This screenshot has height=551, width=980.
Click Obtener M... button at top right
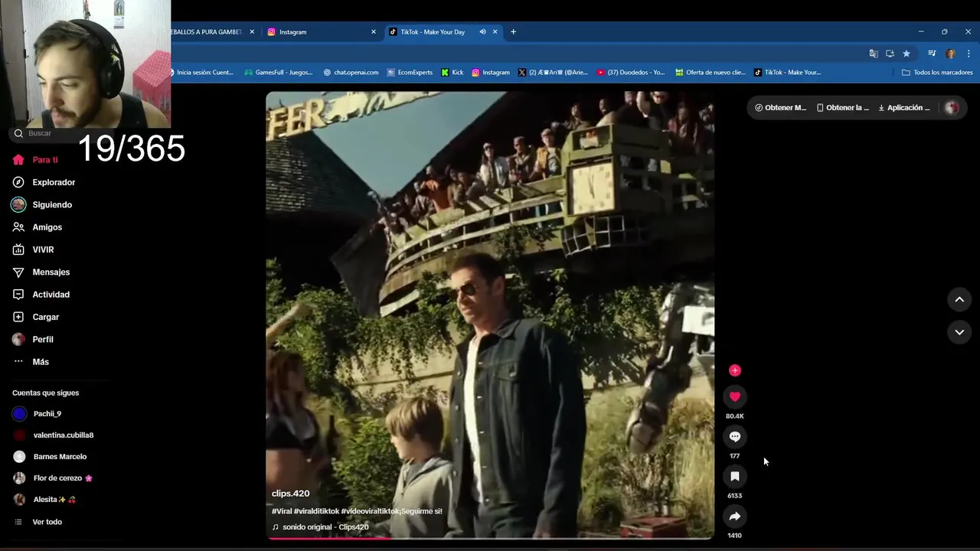point(780,108)
